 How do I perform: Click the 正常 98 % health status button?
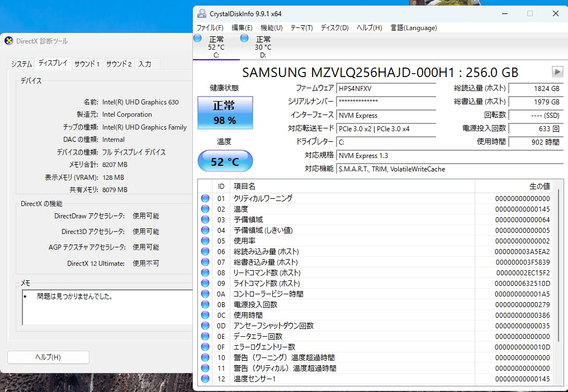click(x=225, y=113)
